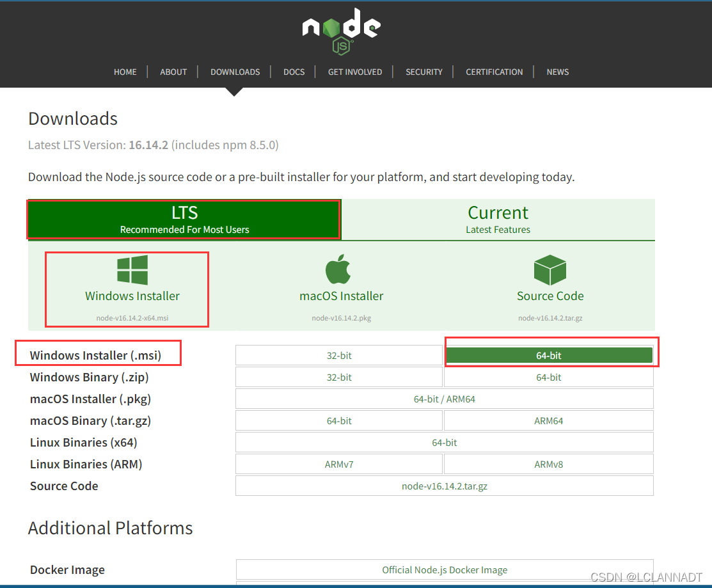Click the Linux Binaries (ARM) row label
712x588 pixels.
(x=86, y=465)
